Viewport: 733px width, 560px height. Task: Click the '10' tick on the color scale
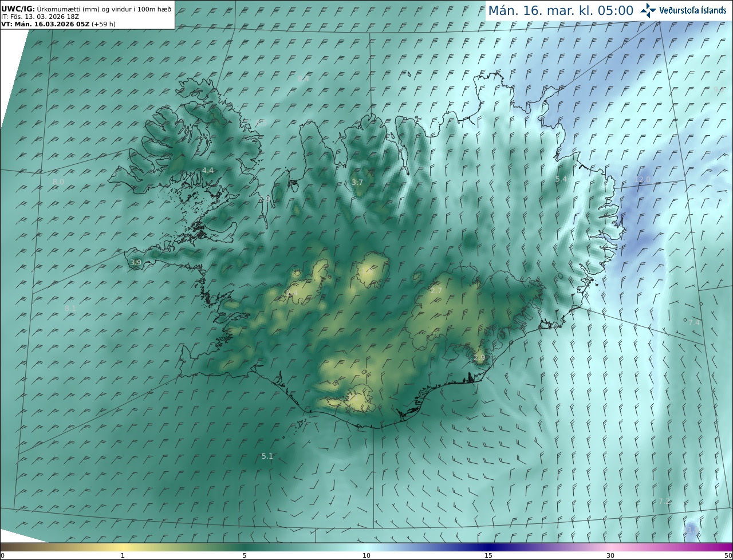click(366, 555)
